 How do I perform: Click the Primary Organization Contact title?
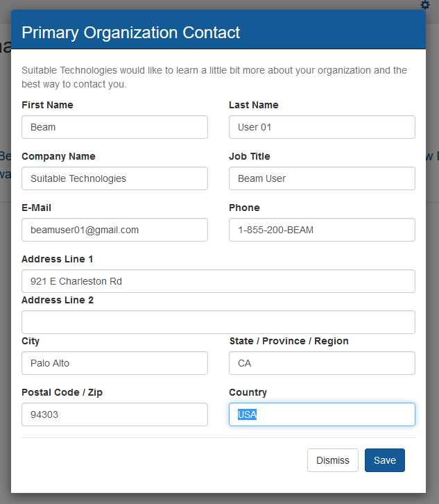(x=131, y=32)
